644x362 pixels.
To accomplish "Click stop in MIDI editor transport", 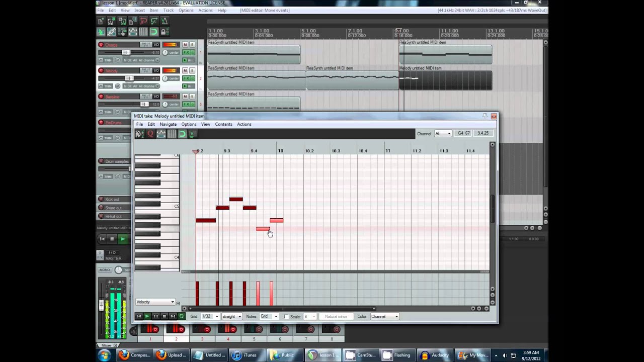I will click(x=164, y=316).
